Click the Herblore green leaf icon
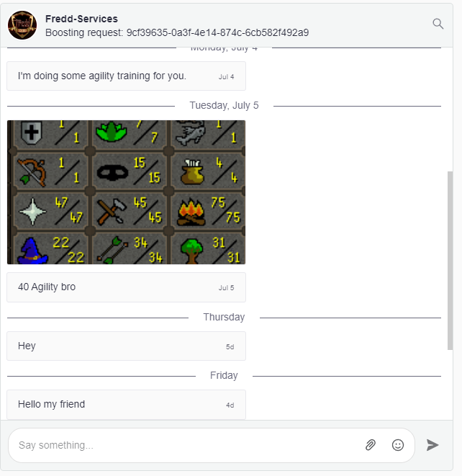 111,132
